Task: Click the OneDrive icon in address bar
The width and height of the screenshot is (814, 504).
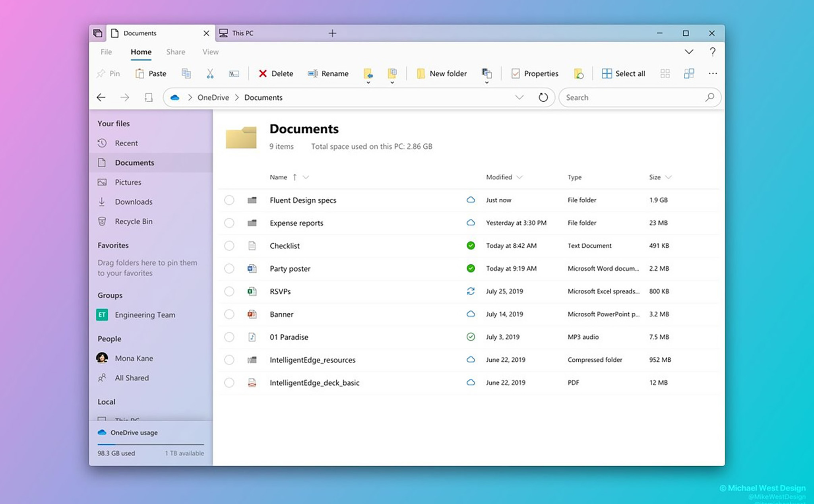Action: 174,97
